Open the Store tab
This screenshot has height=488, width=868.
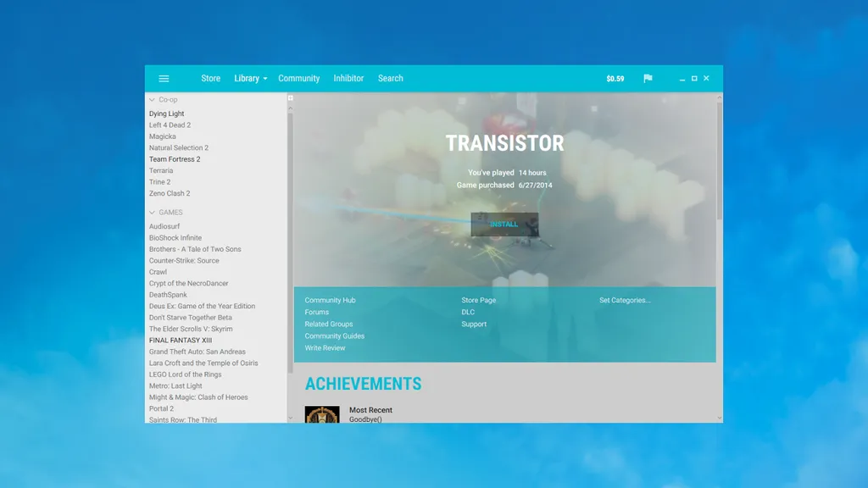pos(211,79)
